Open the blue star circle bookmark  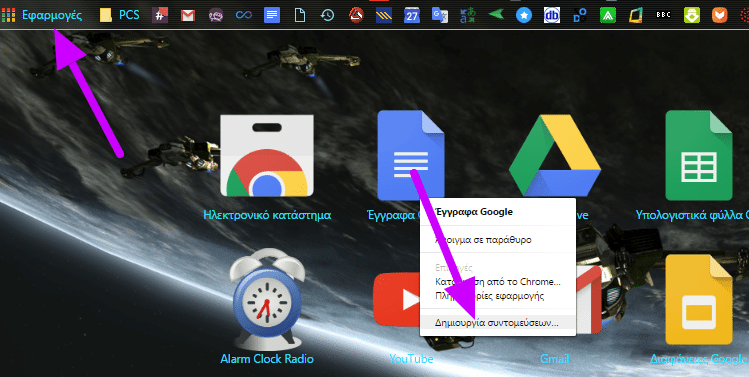tap(524, 15)
